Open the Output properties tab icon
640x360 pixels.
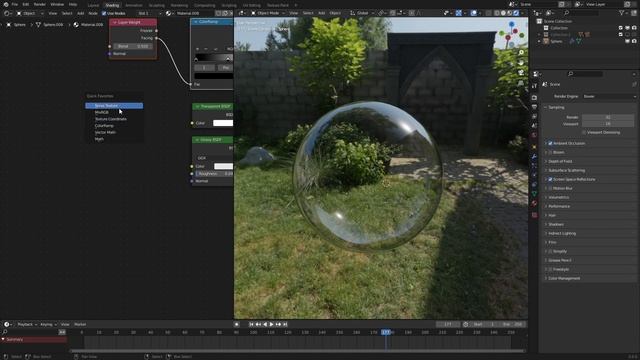click(534, 107)
